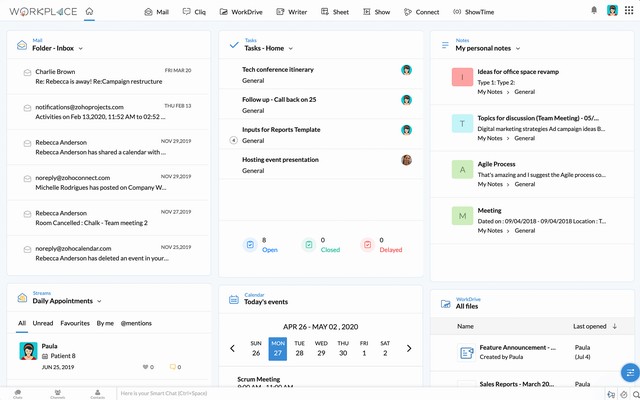This screenshot has height=400, width=640.
Task: Expand the Tasks - Home dropdown
Action: [x=291, y=49]
